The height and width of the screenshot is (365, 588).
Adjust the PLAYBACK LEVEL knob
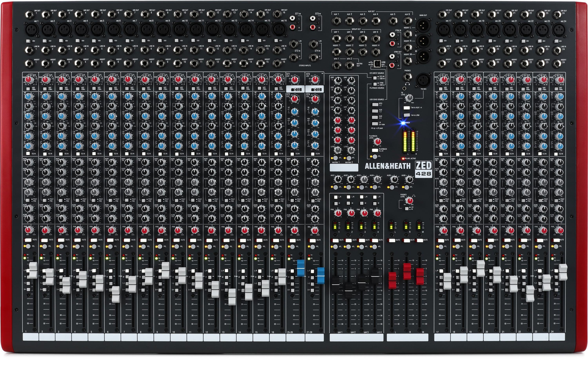(377, 142)
